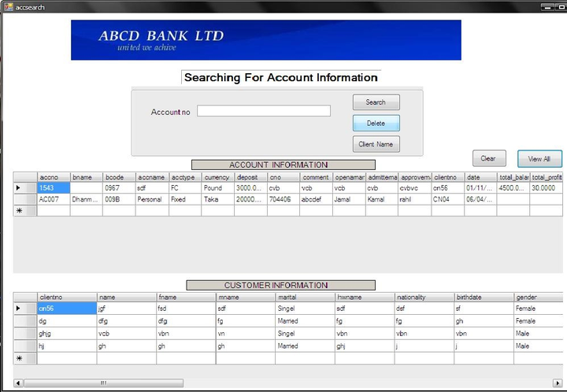This screenshot has height=392, width=567.
Task: Sort by the deposit column header
Action: pyautogui.click(x=250, y=177)
